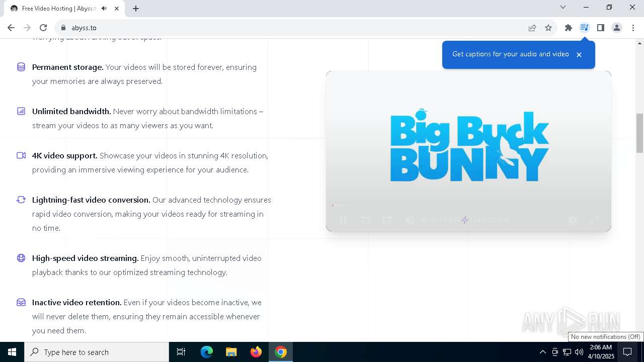
Task: Open a new browser tab
Action: (136, 8)
